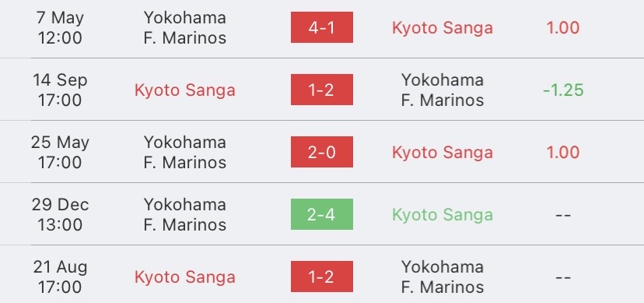Select Yokohama F. Marinos on 25 May
This screenshot has height=303, width=644.
pos(185,152)
